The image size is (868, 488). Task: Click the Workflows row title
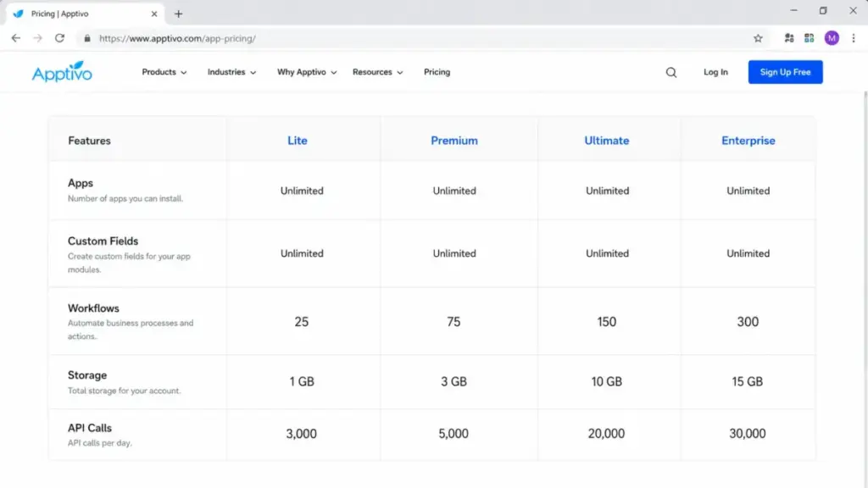tap(93, 308)
